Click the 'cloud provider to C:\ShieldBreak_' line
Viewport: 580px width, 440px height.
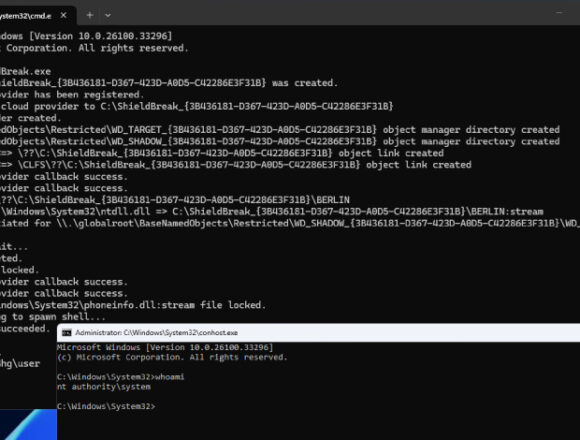click(x=197, y=106)
